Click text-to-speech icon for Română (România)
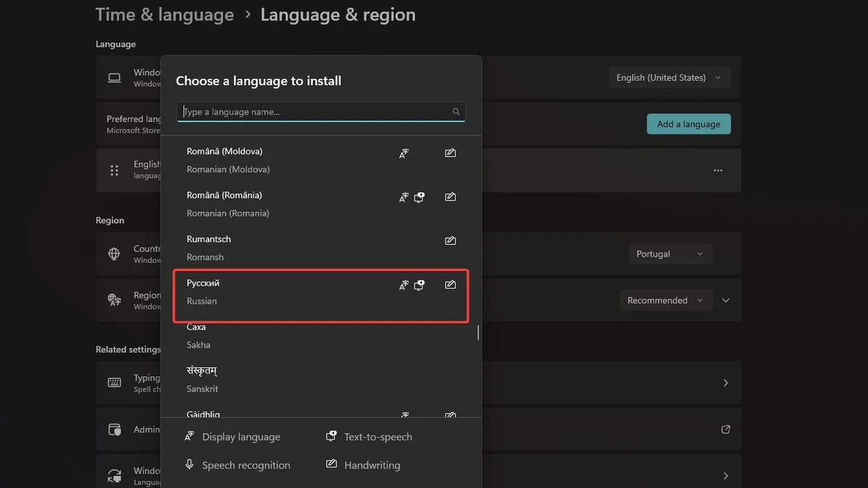 pos(420,197)
